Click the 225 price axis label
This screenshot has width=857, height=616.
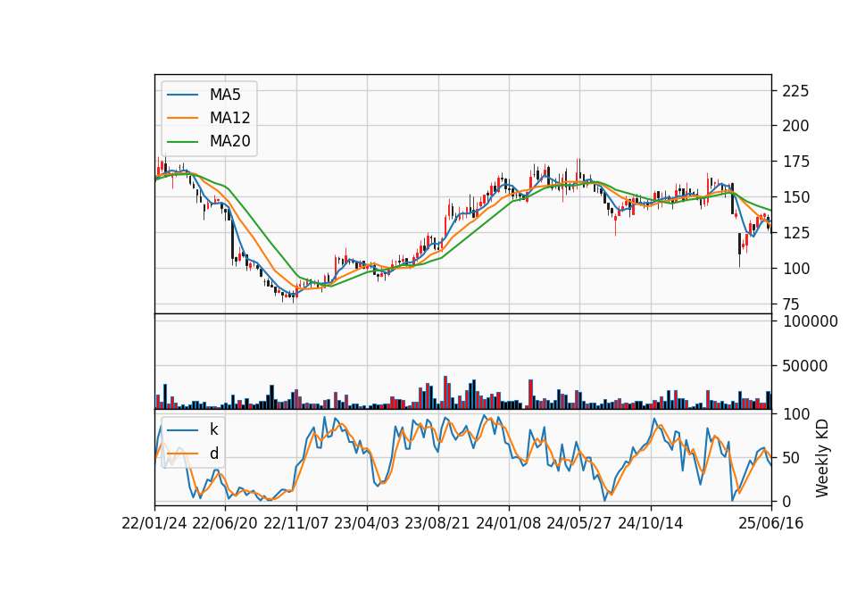click(x=795, y=91)
